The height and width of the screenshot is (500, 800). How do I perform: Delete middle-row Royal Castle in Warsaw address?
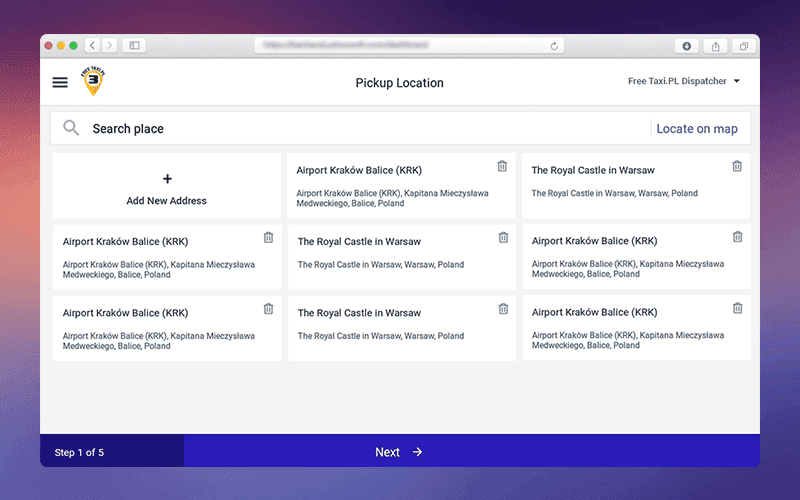click(x=503, y=237)
